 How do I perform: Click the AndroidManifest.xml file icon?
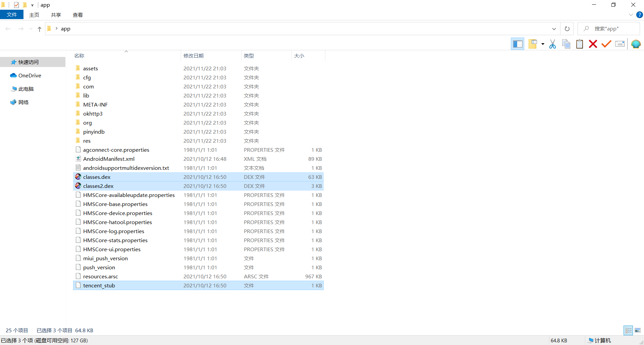click(x=78, y=158)
